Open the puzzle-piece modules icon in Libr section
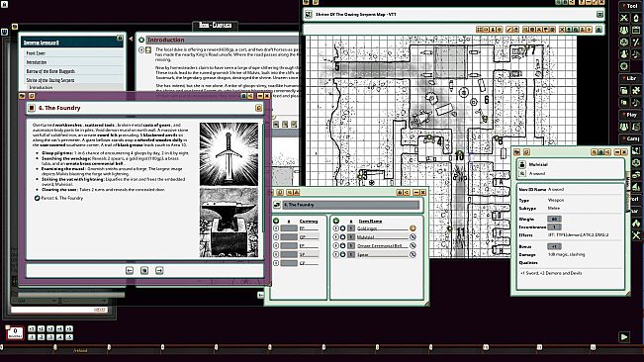Image resolution: width=644 pixels, height=362 pixels. 636,90
